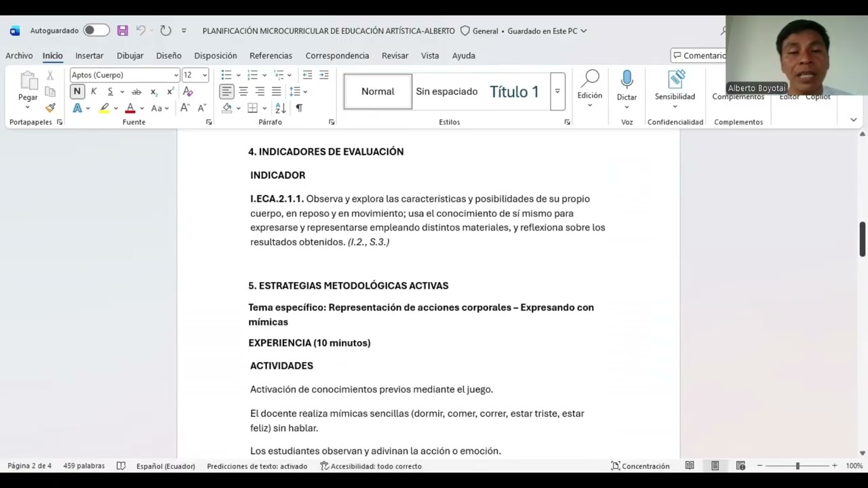868x488 pixels.
Task: Cut selection with the scissors icon
Action: pyautogui.click(x=50, y=75)
